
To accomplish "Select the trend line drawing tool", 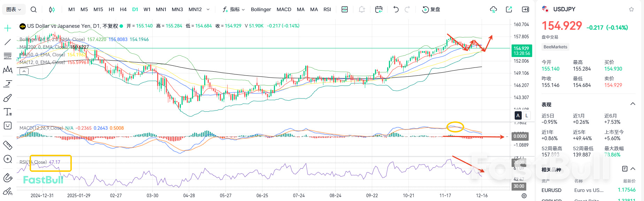I will pos(8,42).
